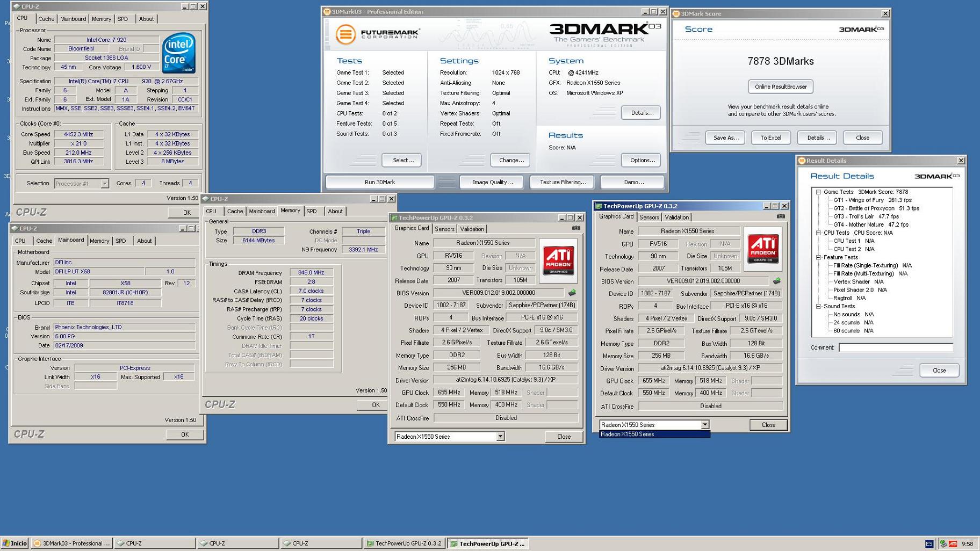This screenshot has height=551, width=980.
Task: Click Details... button under System
Action: point(642,113)
